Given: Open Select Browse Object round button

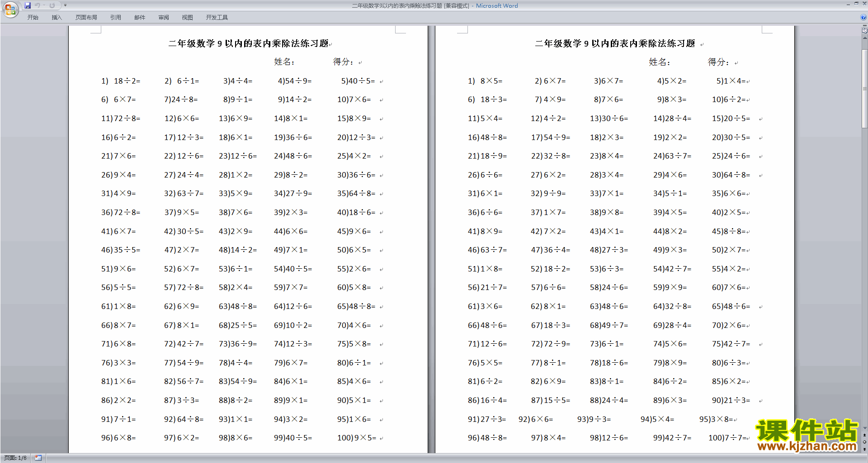Looking at the screenshot, I should (x=864, y=442).
